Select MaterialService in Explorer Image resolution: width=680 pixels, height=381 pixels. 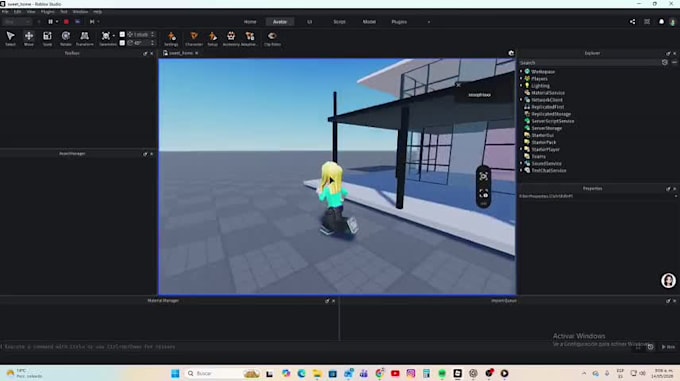click(548, 93)
